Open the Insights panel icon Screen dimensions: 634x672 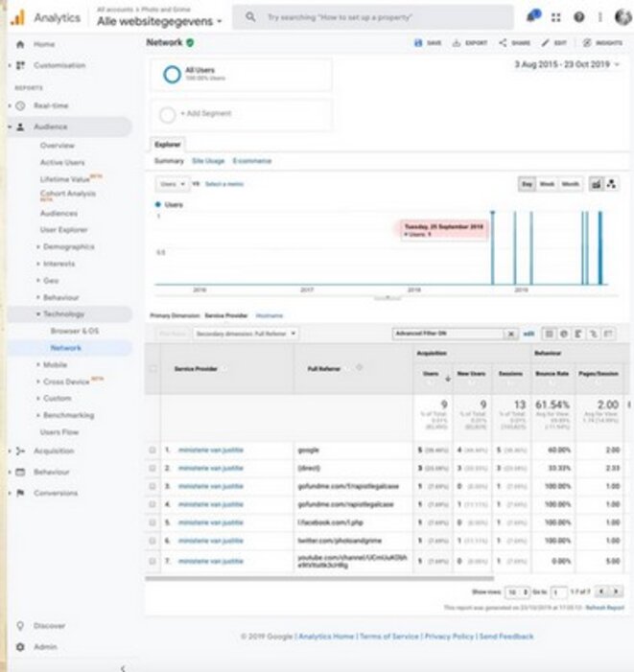click(587, 43)
